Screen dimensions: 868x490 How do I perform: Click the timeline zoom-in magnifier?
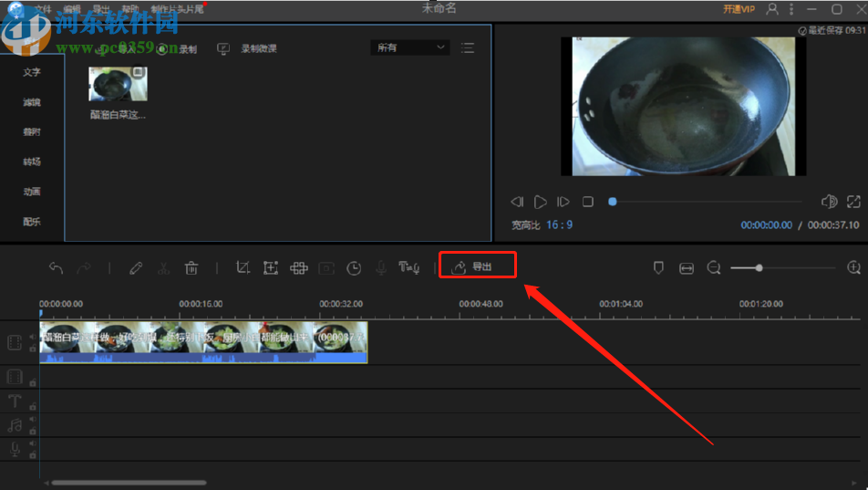[853, 267]
